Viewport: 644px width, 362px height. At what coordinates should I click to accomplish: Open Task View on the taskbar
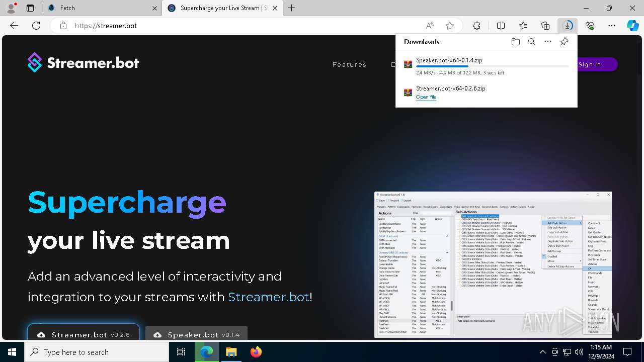(181, 352)
